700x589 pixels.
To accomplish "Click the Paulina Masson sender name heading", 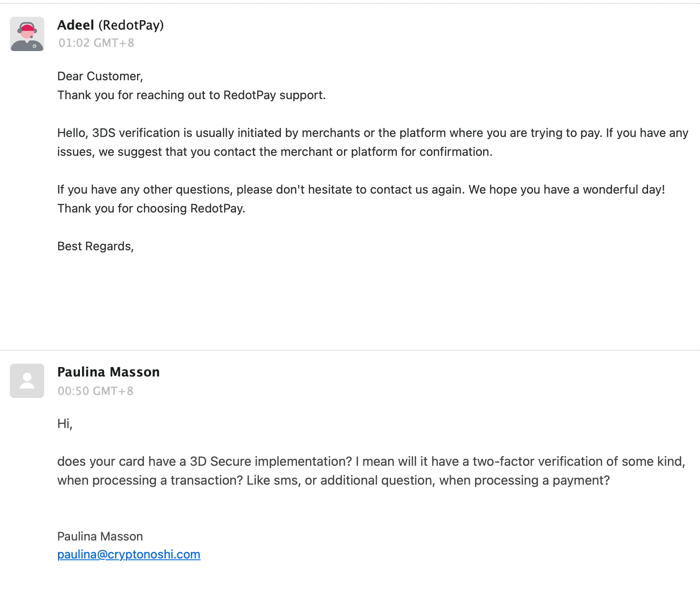I will (109, 372).
